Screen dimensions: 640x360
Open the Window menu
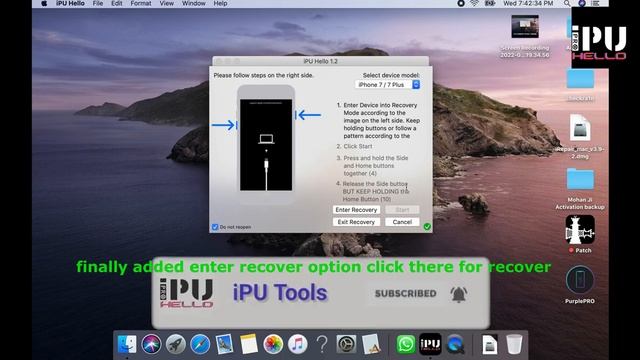[x=193, y=3]
